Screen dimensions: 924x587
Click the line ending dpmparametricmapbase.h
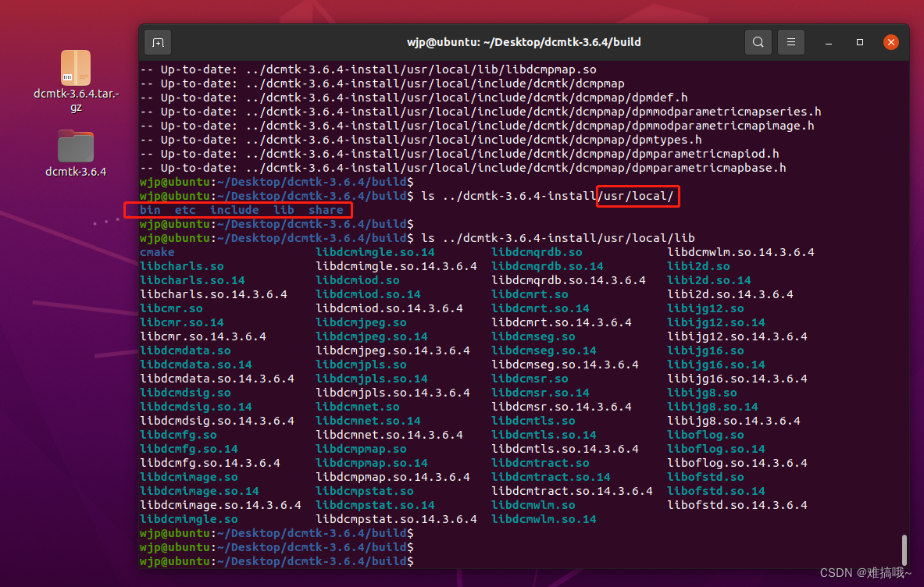coord(463,168)
